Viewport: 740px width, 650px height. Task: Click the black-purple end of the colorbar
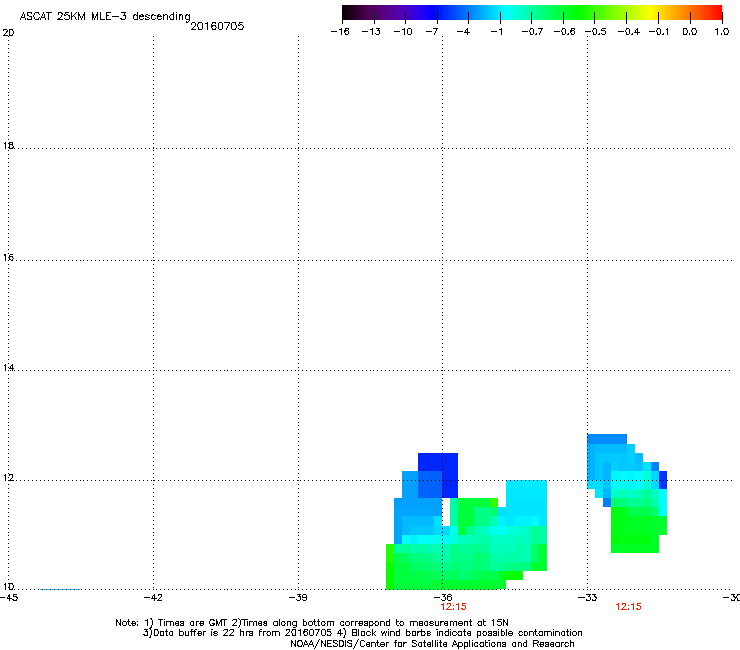coord(349,12)
